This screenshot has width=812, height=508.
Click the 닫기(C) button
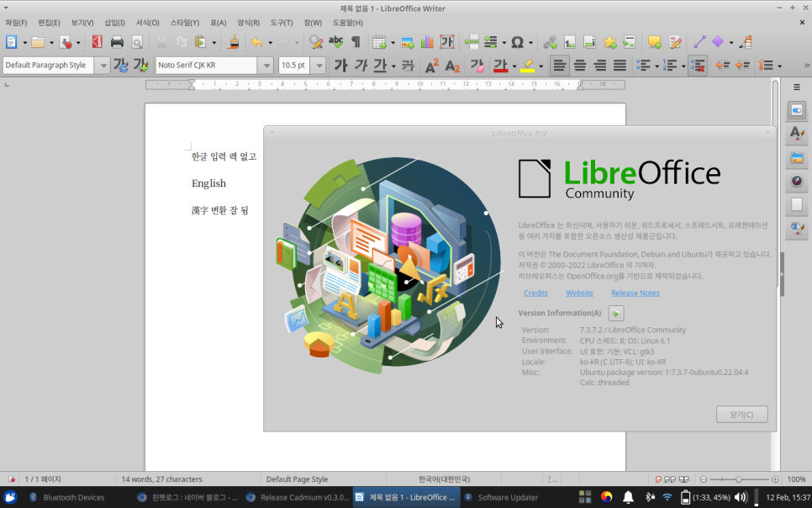tap(741, 414)
